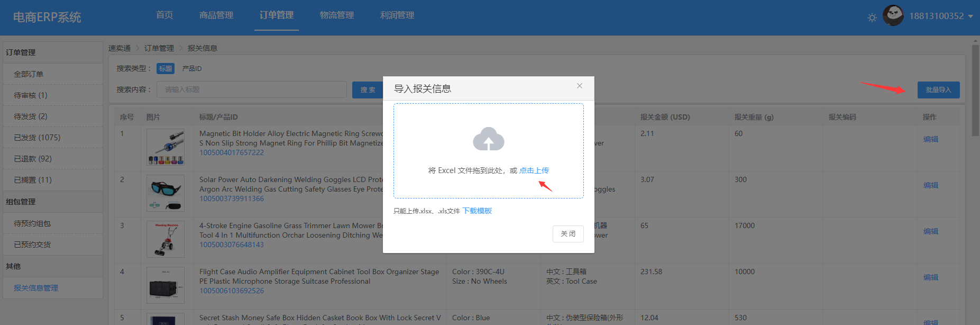This screenshot has width=980, height=325.
Task: Click the cloud upload icon
Action: pos(488,139)
